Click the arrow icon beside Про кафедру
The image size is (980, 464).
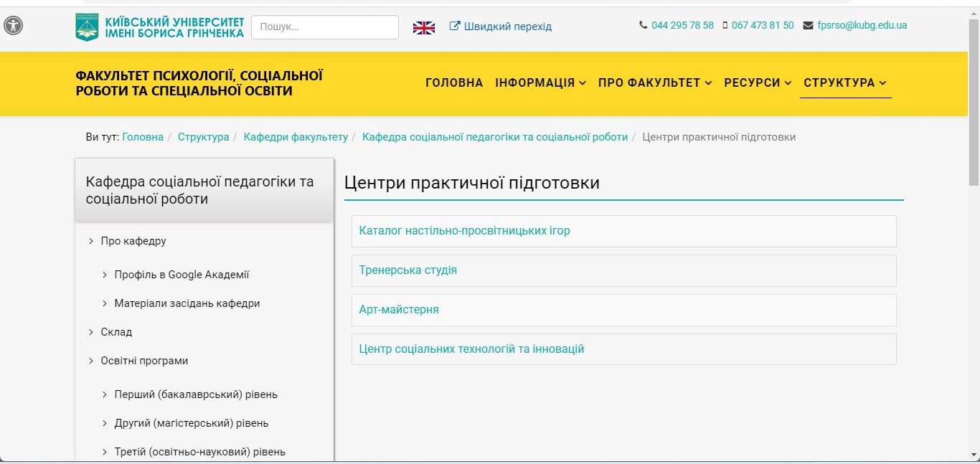pos(91,241)
